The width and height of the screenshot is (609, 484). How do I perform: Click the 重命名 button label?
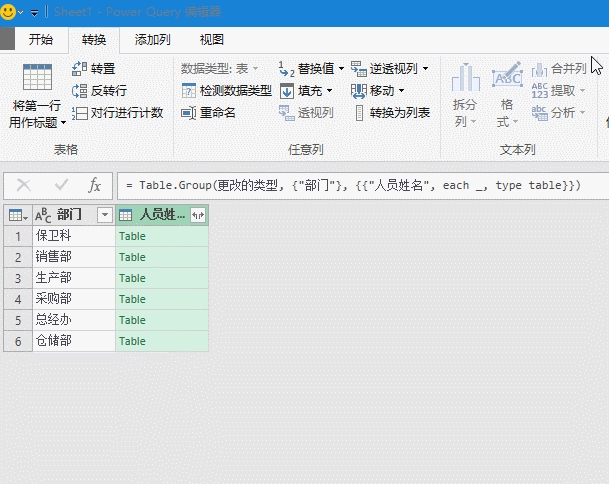[x=218, y=113]
